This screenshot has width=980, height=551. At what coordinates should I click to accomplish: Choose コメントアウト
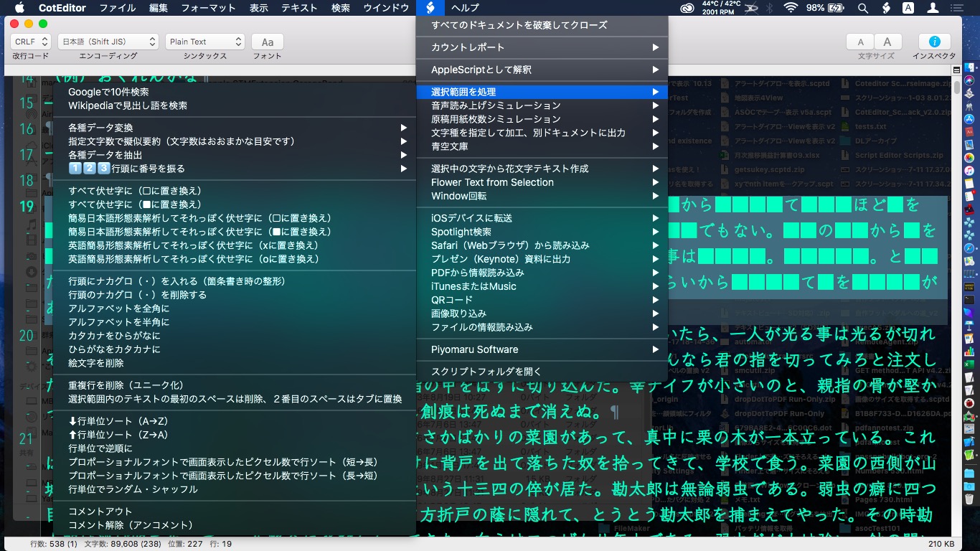click(235, 512)
